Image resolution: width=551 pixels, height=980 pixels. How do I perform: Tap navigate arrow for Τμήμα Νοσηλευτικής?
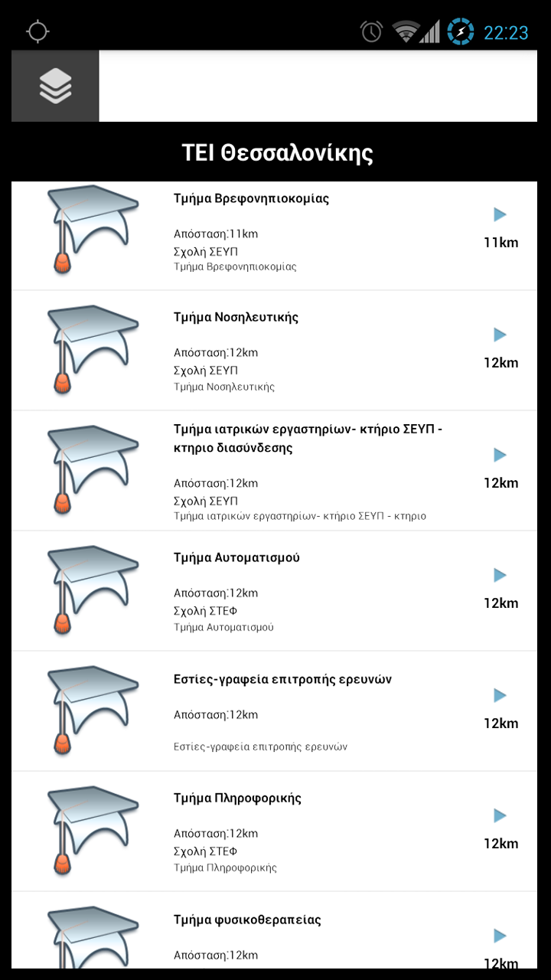[x=500, y=335]
